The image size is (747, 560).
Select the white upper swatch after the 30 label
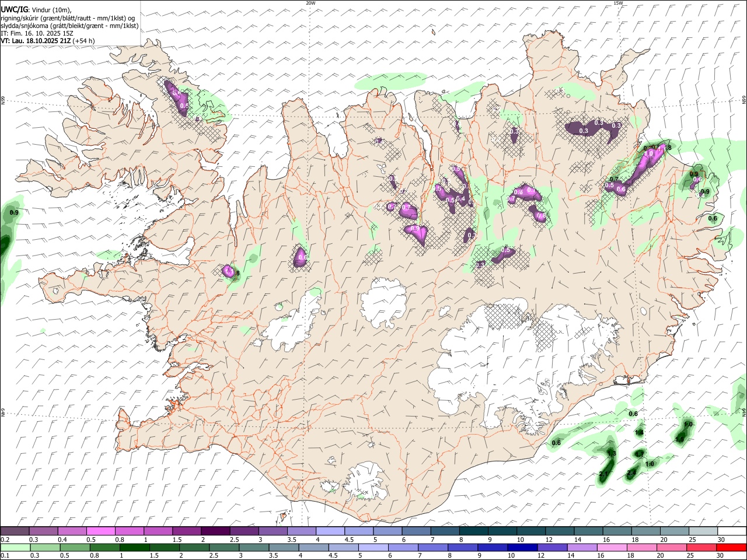pos(732,531)
